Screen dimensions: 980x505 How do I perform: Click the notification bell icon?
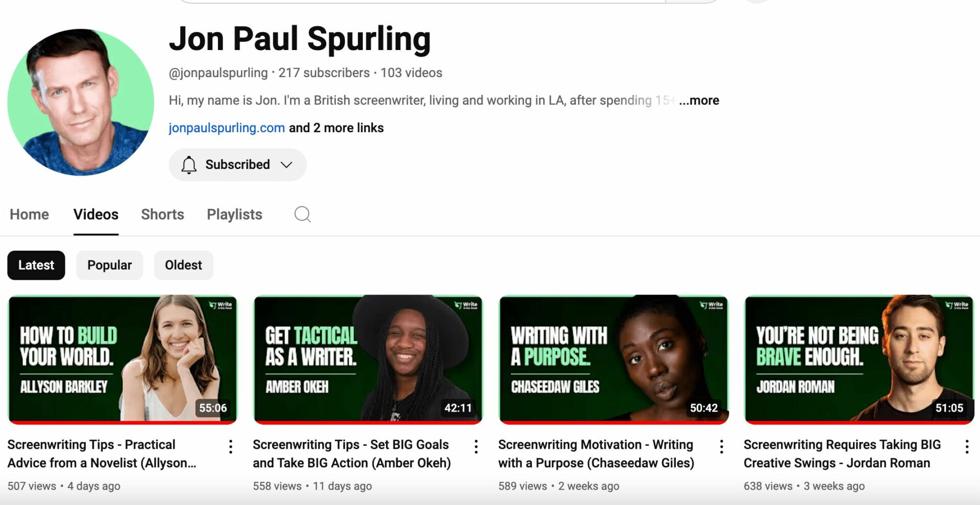(189, 165)
